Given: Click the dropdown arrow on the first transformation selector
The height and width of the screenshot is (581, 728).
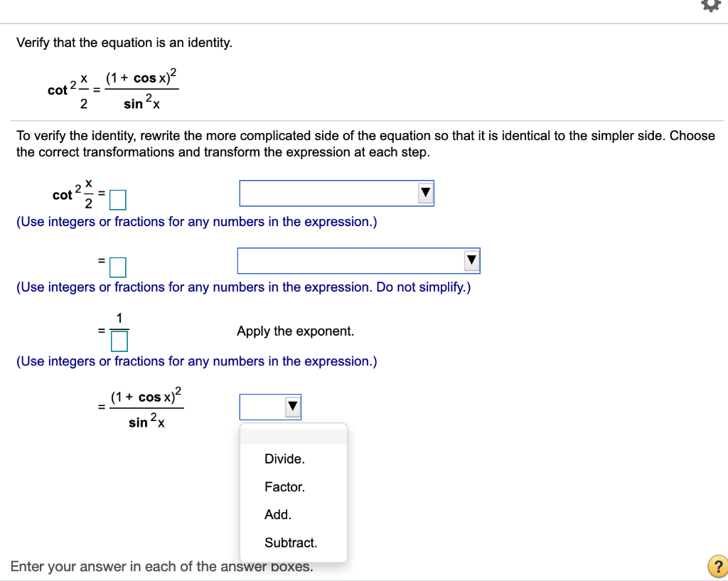Looking at the screenshot, I should [425, 193].
